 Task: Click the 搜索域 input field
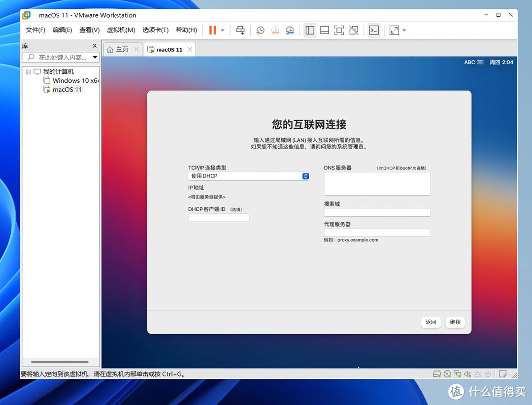click(377, 212)
